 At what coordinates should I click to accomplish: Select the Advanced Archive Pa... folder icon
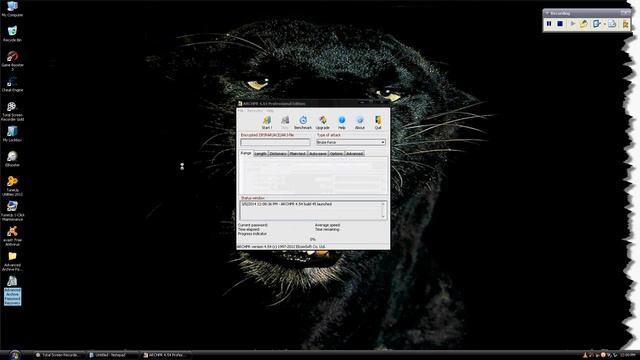click(x=12, y=261)
